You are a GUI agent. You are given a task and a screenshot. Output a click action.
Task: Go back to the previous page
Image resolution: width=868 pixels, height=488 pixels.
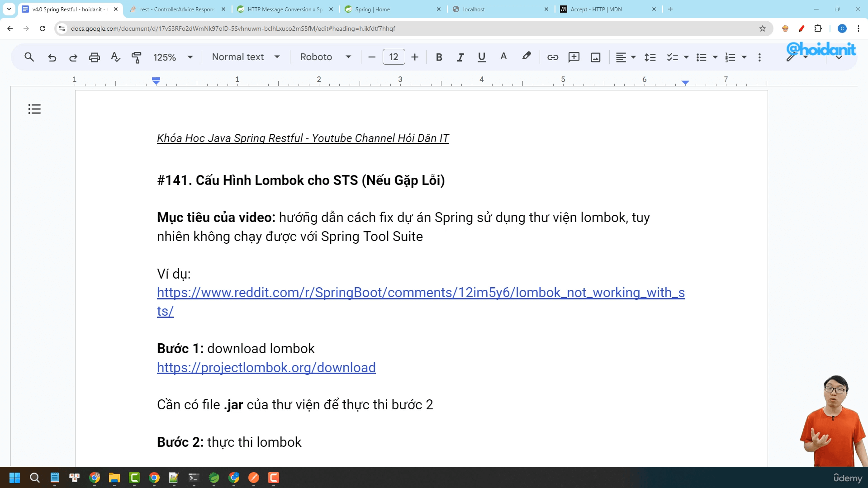point(10,28)
